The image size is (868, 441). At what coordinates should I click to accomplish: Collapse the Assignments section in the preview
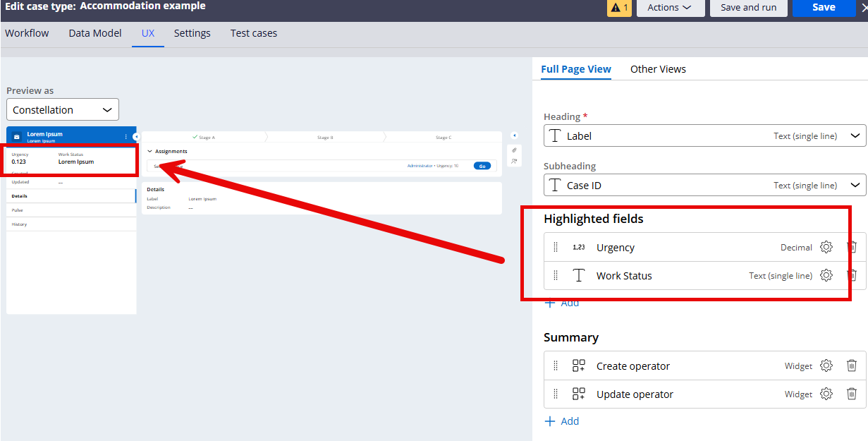coord(149,151)
